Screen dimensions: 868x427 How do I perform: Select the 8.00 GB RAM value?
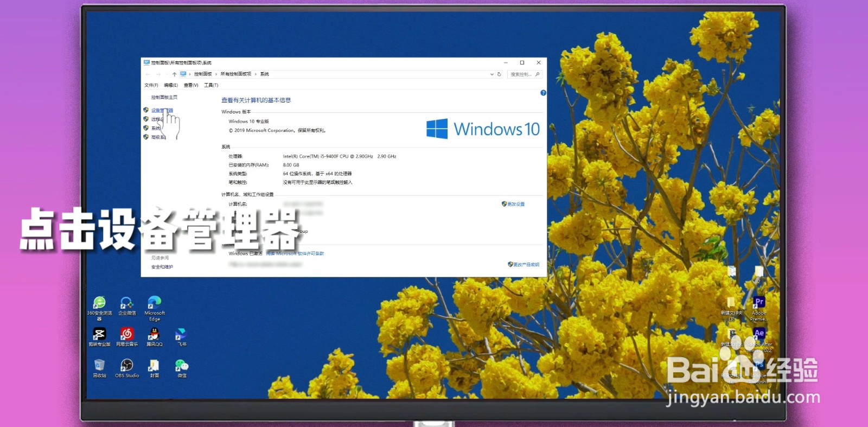point(291,165)
